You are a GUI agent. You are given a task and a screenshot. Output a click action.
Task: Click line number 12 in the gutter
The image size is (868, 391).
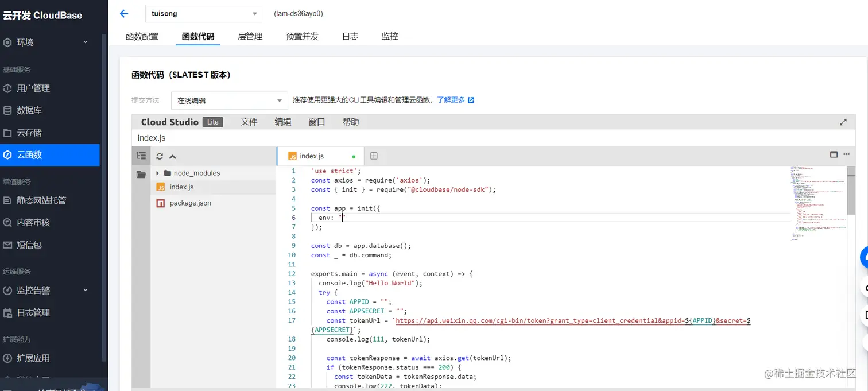pos(292,274)
